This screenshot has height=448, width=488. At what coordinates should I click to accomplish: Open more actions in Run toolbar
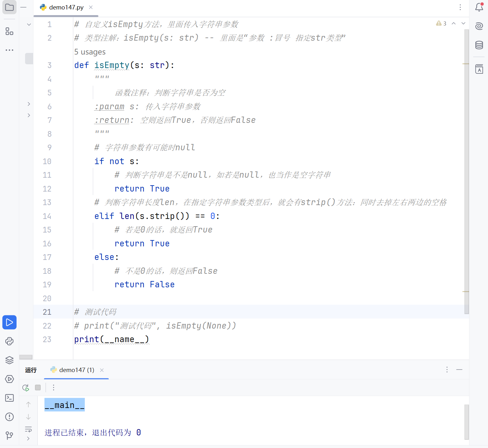[54, 388]
